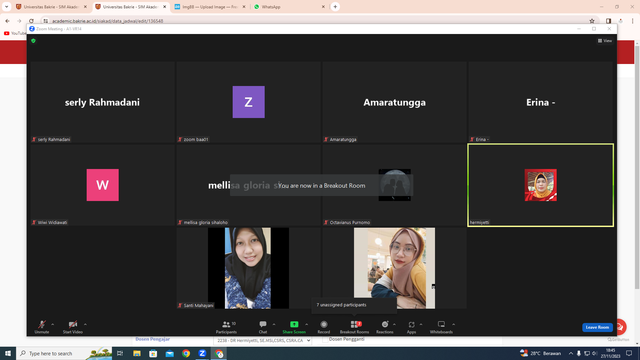The width and height of the screenshot is (640, 360).
Task: Open Breakout Rooms control
Action: [354, 327]
